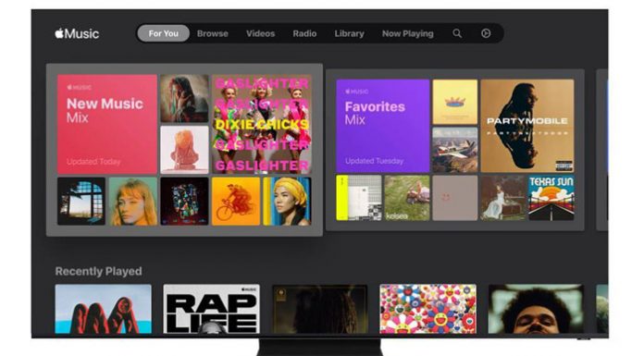Open the album cover with woman covering face
644x356 pixels.
coord(184,99)
